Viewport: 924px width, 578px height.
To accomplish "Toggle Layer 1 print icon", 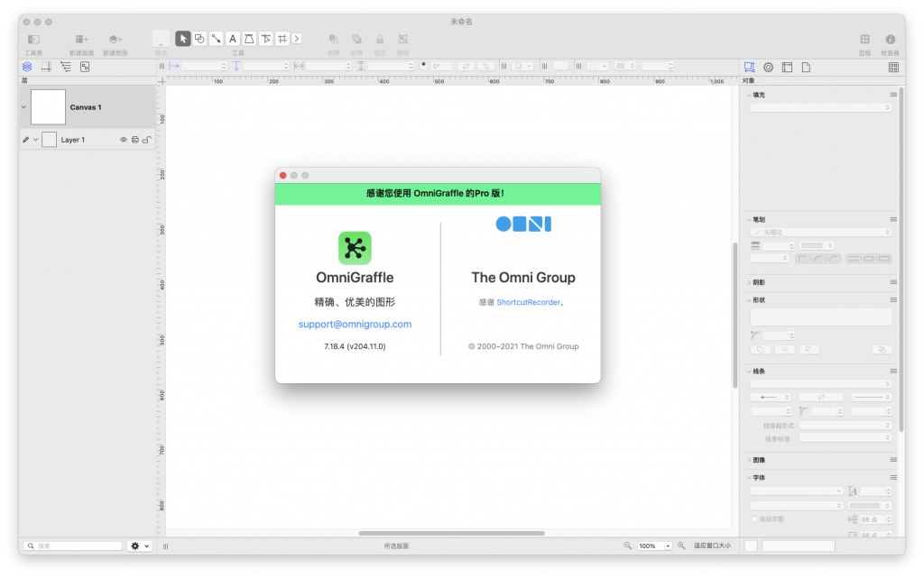I will coord(135,140).
